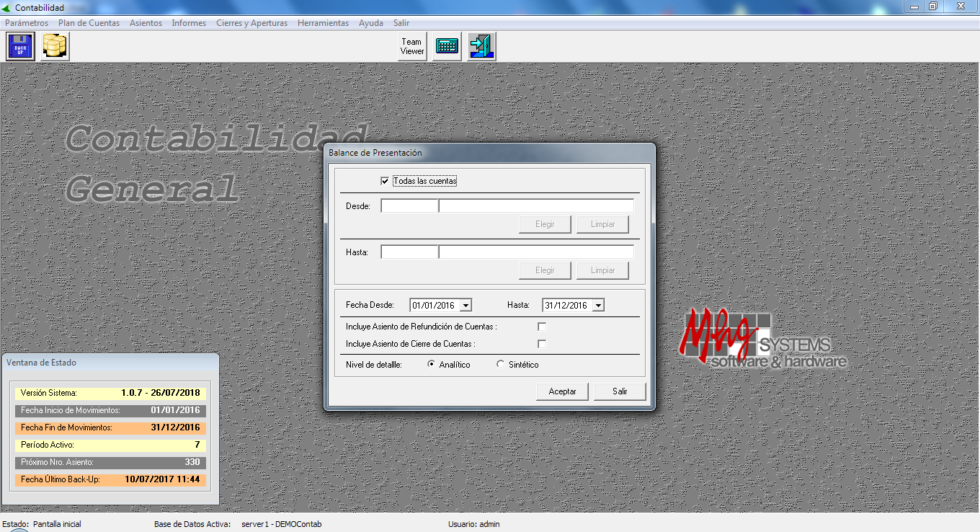This screenshot has width=980, height=532.
Task: Open the Informes menu
Action: (189, 23)
